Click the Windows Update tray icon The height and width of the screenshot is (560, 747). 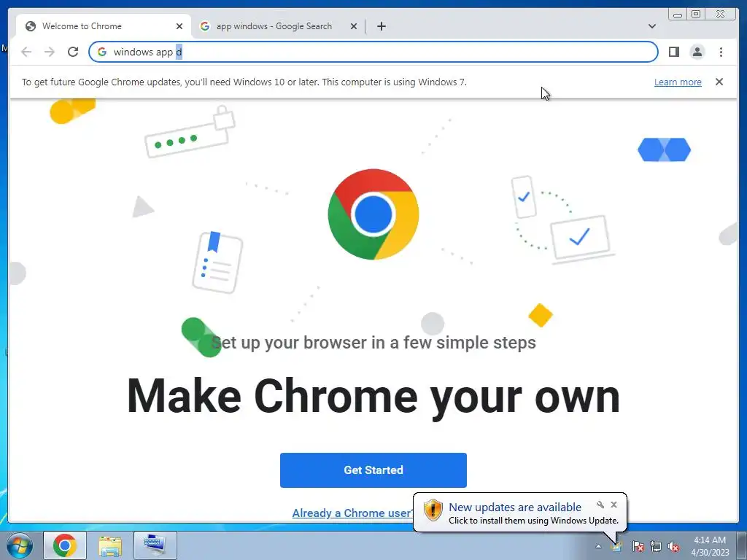click(x=617, y=546)
